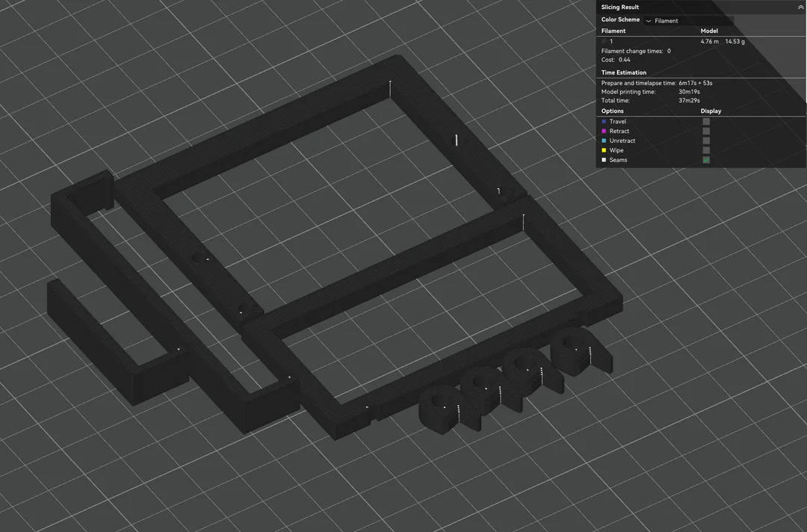The height and width of the screenshot is (532, 807).
Task: Click 'Prepare and timelapse time:' label
Action: [639, 83]
